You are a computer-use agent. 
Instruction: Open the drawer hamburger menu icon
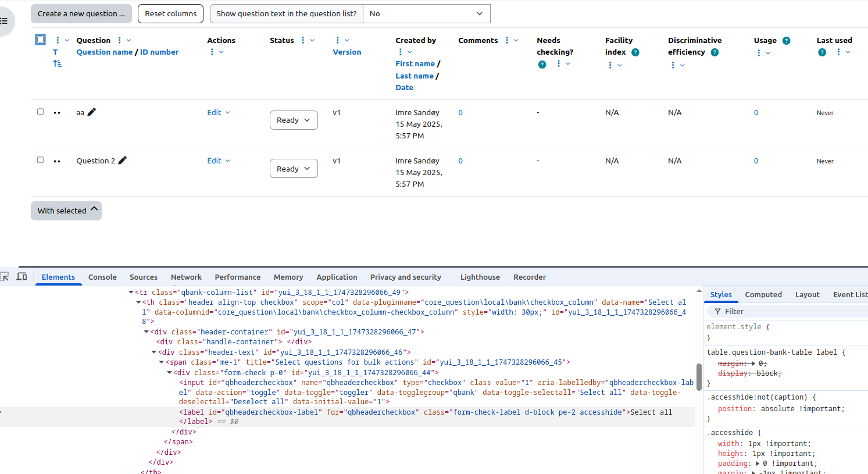tap(4, 21)
